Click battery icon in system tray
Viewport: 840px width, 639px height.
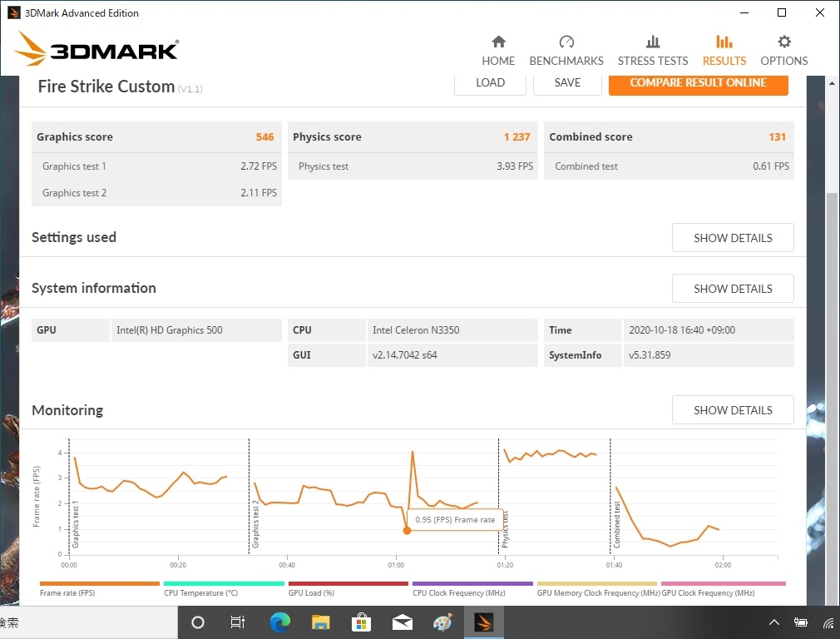pos(801,622)
